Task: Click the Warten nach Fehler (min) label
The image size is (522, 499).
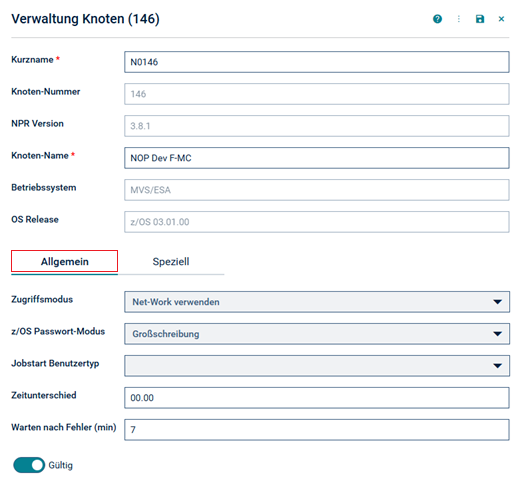Action: 64,428
